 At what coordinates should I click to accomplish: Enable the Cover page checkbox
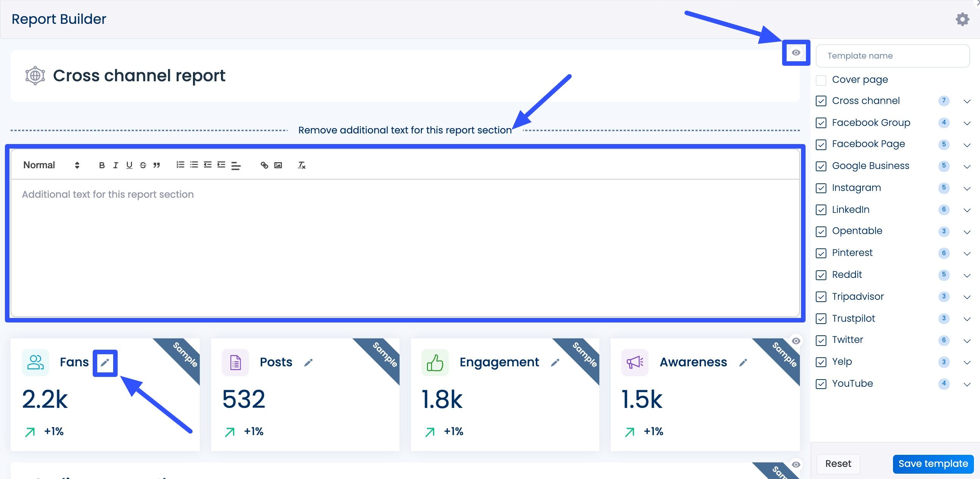[x=821, y=79]
